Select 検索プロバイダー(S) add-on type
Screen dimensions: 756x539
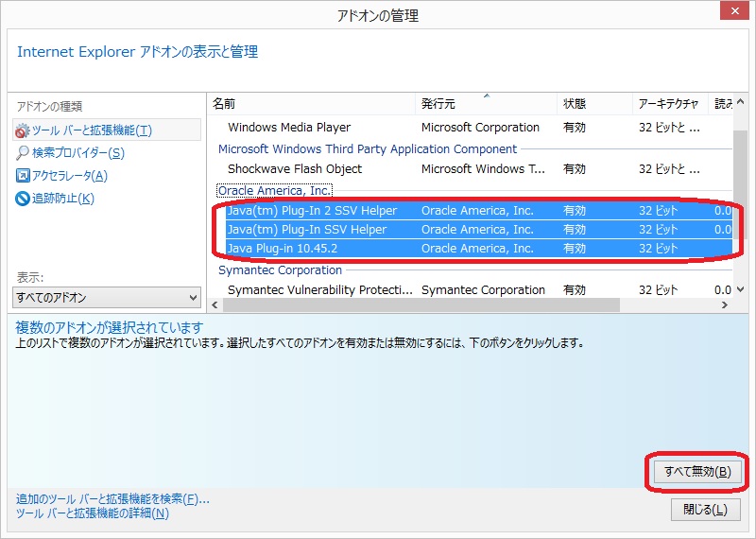(78, 153)
